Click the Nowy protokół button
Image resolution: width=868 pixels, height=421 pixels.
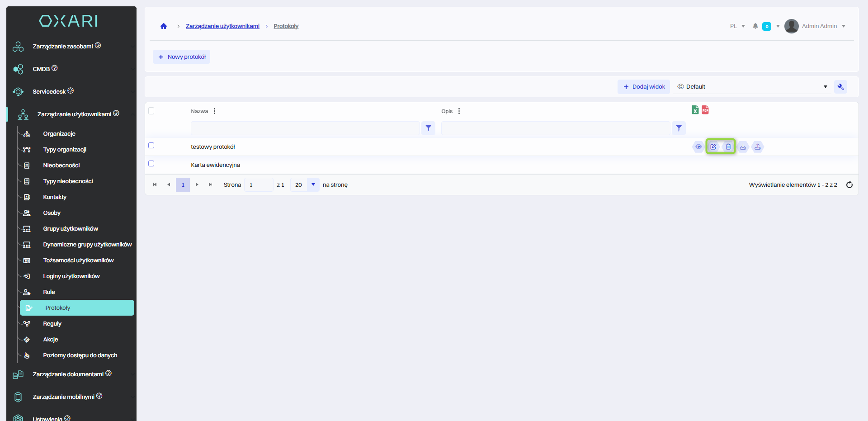pyautogui.click(x=182, y=57)
